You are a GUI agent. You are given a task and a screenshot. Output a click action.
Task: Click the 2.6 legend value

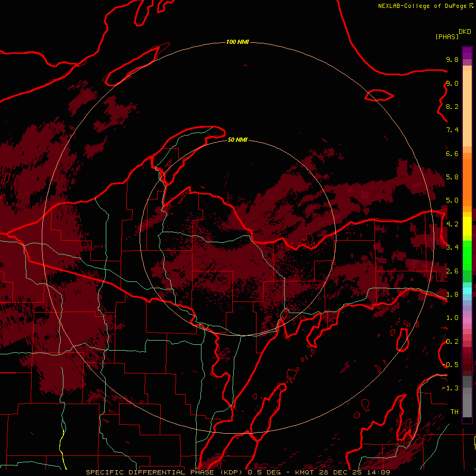452,271
